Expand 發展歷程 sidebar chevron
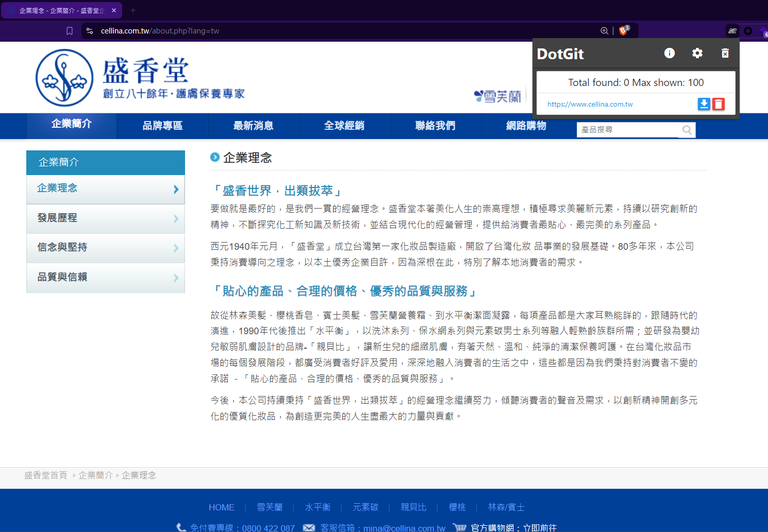 click(176, 219)
